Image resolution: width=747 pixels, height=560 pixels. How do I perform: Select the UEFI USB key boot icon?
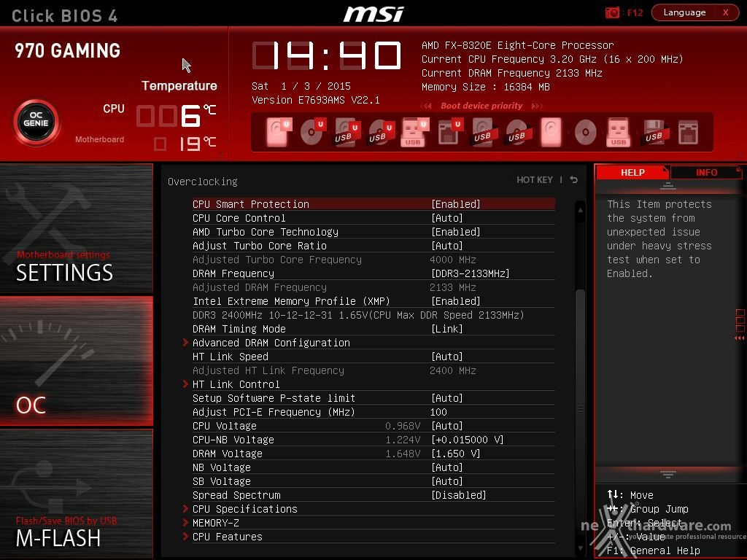[x=414, y=131]
